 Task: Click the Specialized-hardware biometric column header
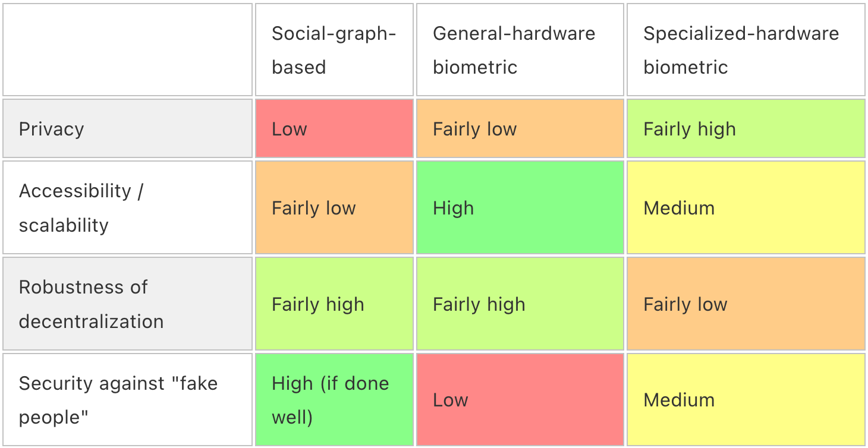click(x=746, y=50)
